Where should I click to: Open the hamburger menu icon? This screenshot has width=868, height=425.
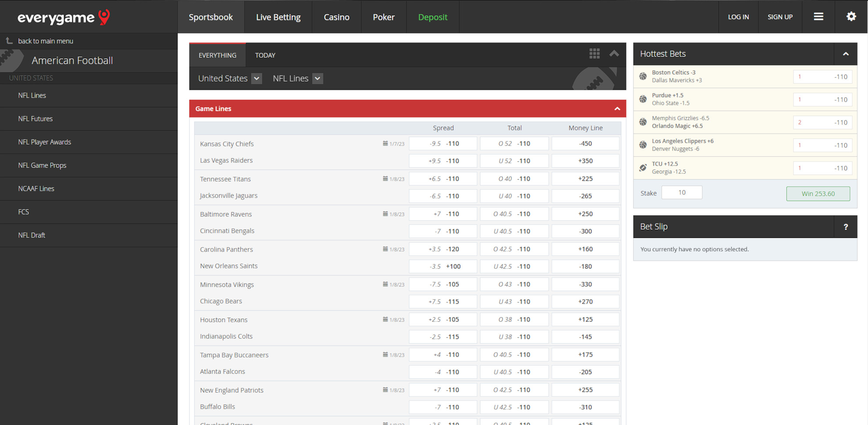(818, 17)
